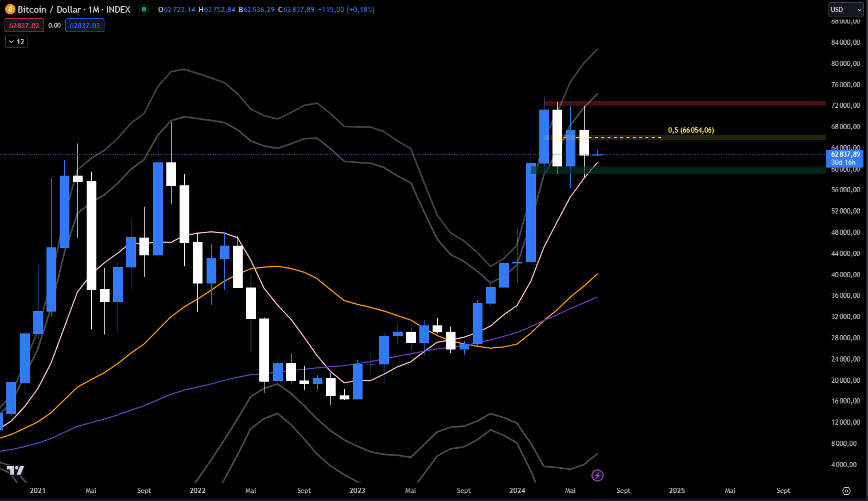This screenshot has width=868, height=501.
Task: Click the purple lightning icon on the chart
Action: [597, 475]
